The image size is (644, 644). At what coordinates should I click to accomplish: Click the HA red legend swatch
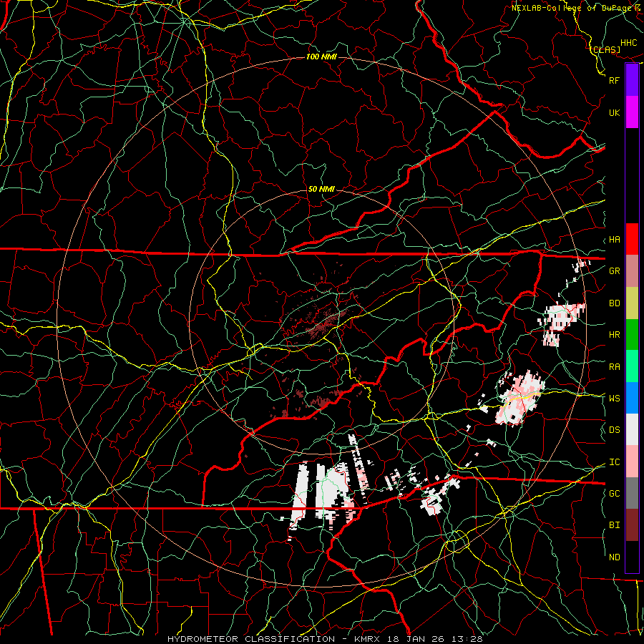[632, 239]
